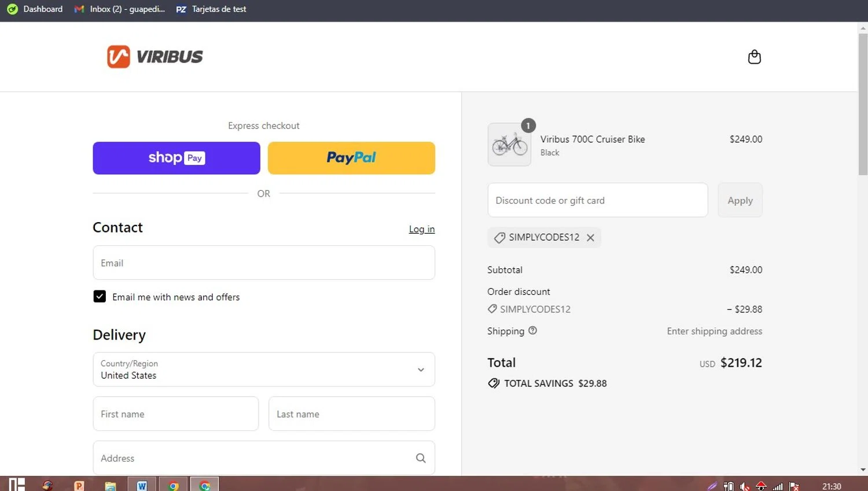
Task: Click the bike product thumbnail
Action: [509, 145]
